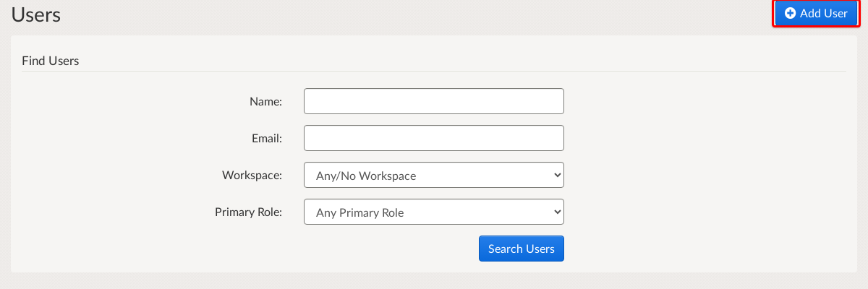Click the "Search Users" button text
The width and height of the screenshot is (868, 289).
(x=522, y=249)
